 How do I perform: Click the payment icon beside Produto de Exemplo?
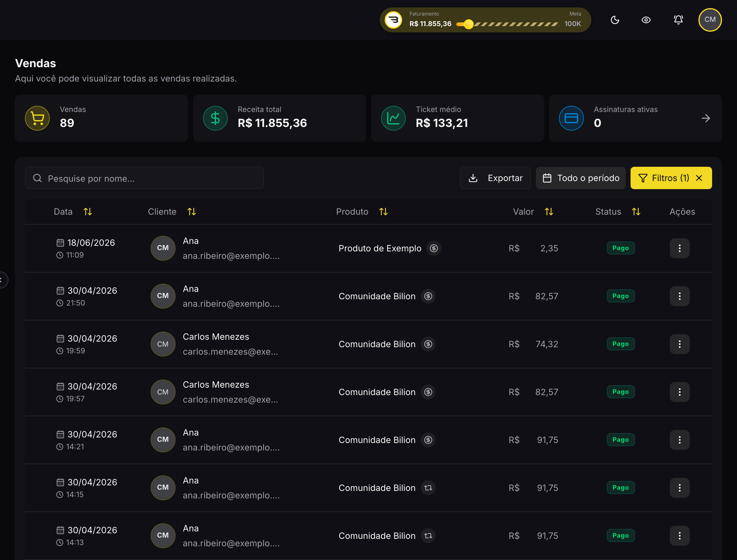(434, 248)
